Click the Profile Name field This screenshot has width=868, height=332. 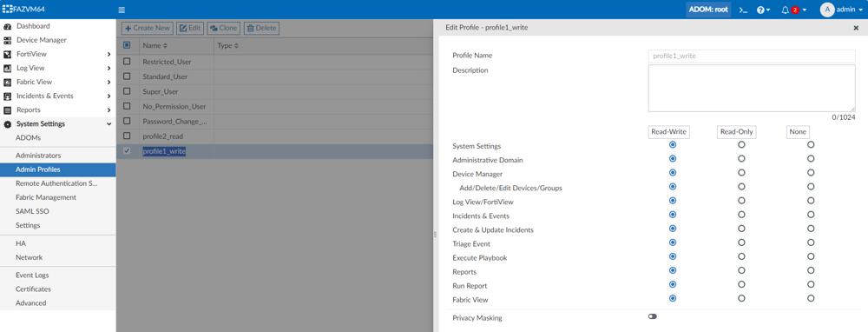point(752,56)
